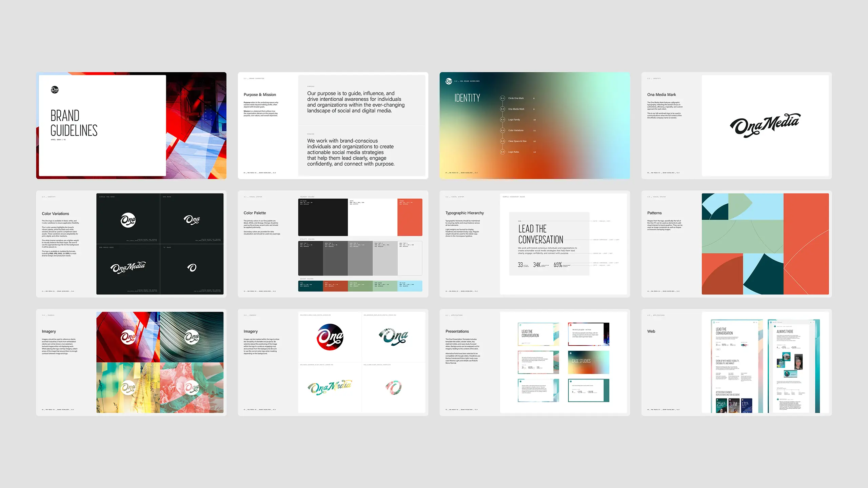Click the 'Logo Family' contents entry
Screen dimensions: 868x488
coord(514,120)
